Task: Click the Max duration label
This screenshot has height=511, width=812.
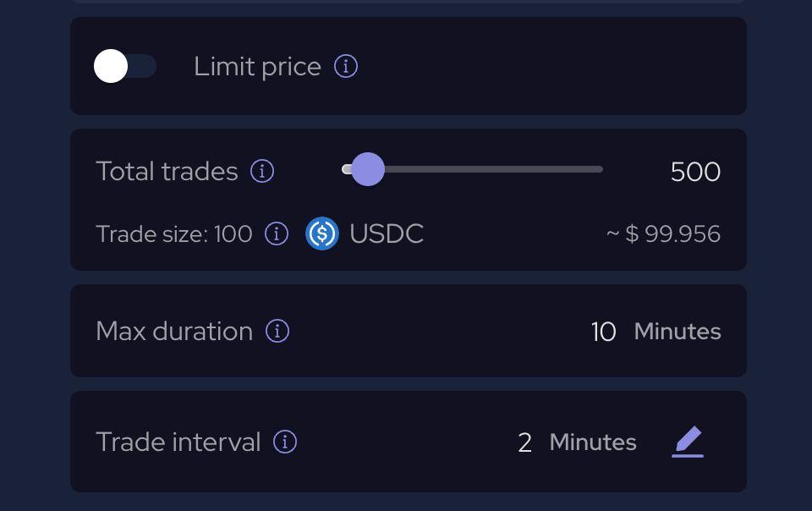Action: 174,332
